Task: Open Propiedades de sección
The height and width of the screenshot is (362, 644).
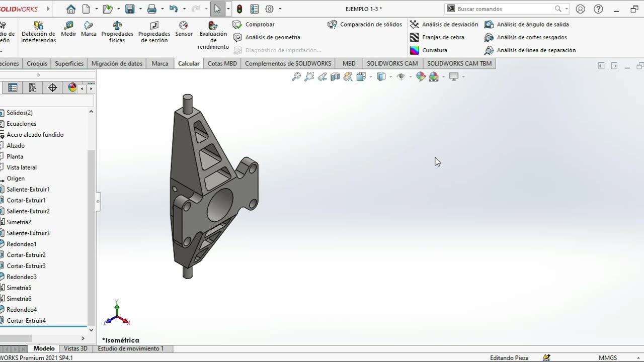Action: click(x=154, y=32)
